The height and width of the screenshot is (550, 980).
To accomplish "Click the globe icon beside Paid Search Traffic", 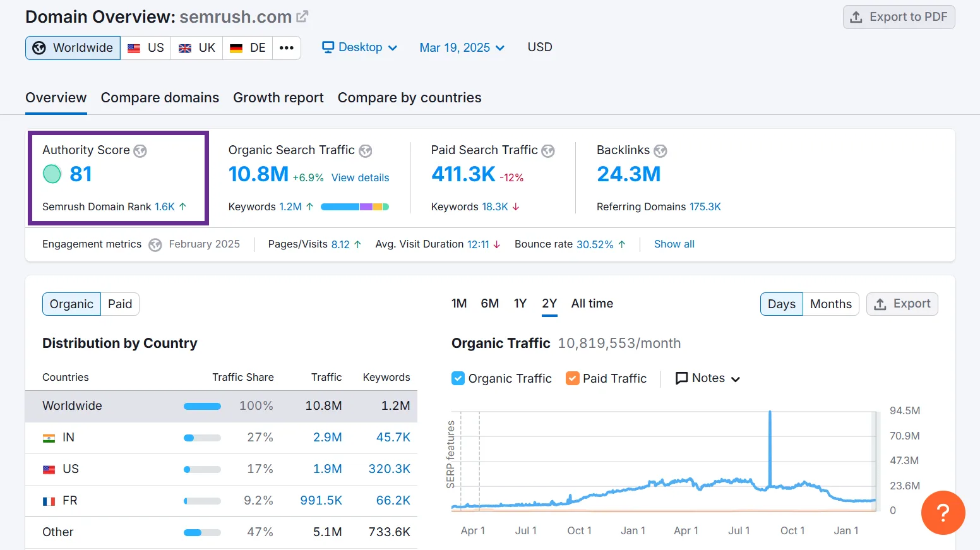I will tap(548, 151).
